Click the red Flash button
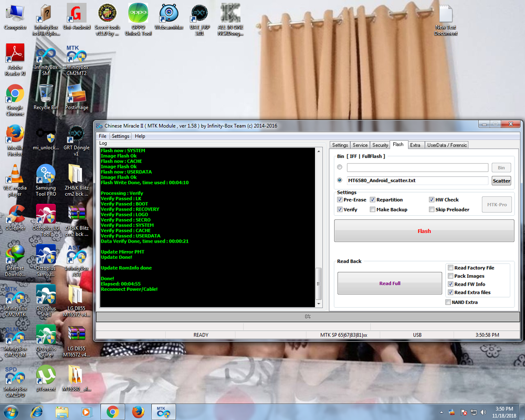This screenshot has height=420, width=525. [x=424, y=231]
